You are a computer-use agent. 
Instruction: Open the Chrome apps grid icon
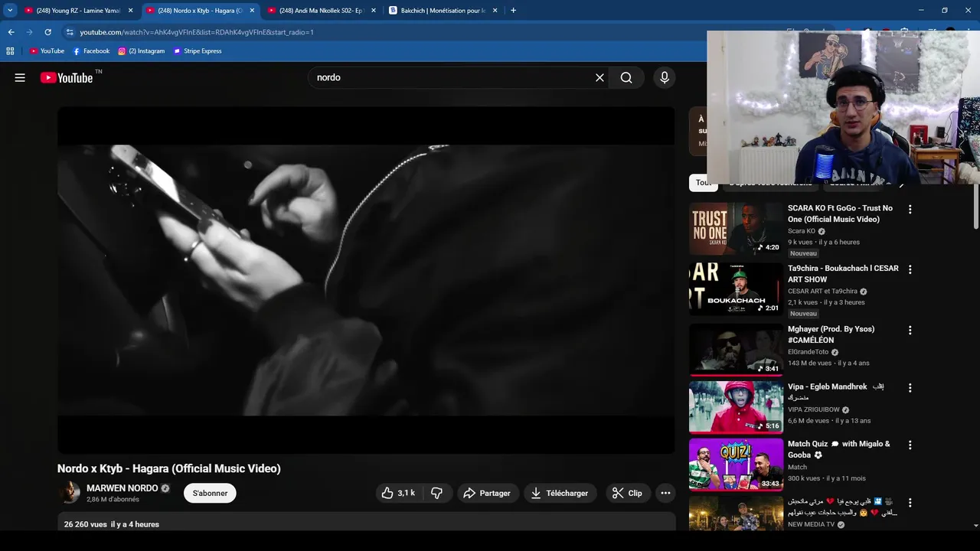10,51
